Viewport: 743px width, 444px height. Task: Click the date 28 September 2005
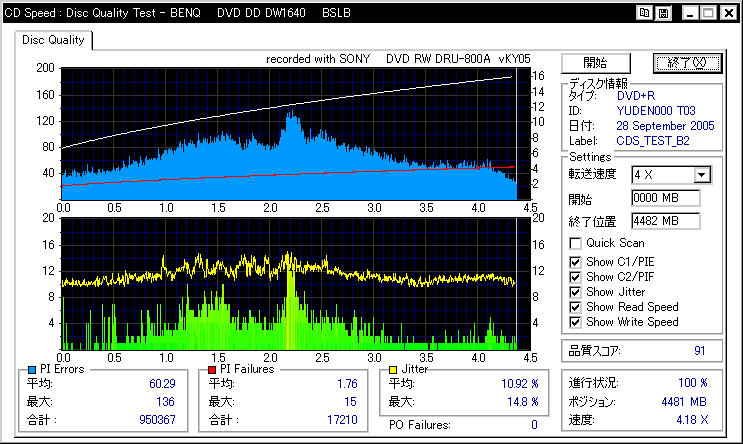(665, 126)
